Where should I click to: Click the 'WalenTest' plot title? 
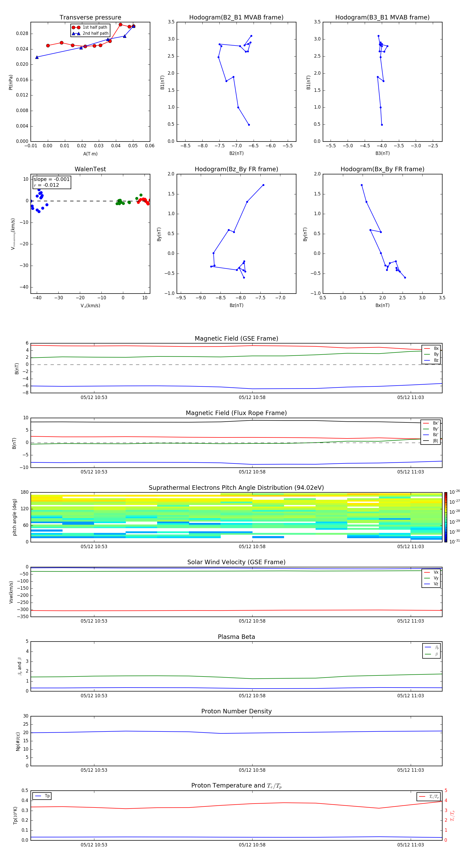click(90, 169)
